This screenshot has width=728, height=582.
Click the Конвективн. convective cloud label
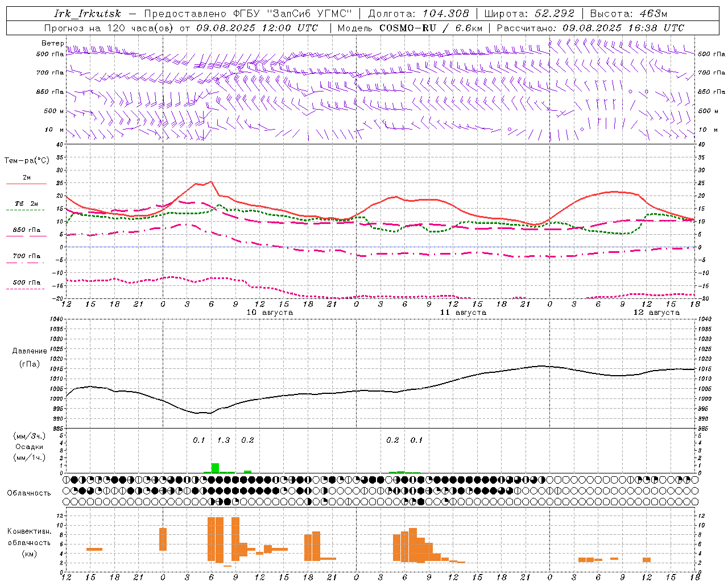(x=29, y=531)
